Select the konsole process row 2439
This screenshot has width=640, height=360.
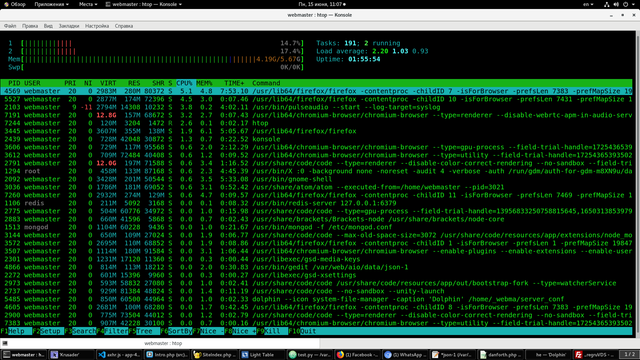pos(316,139)
